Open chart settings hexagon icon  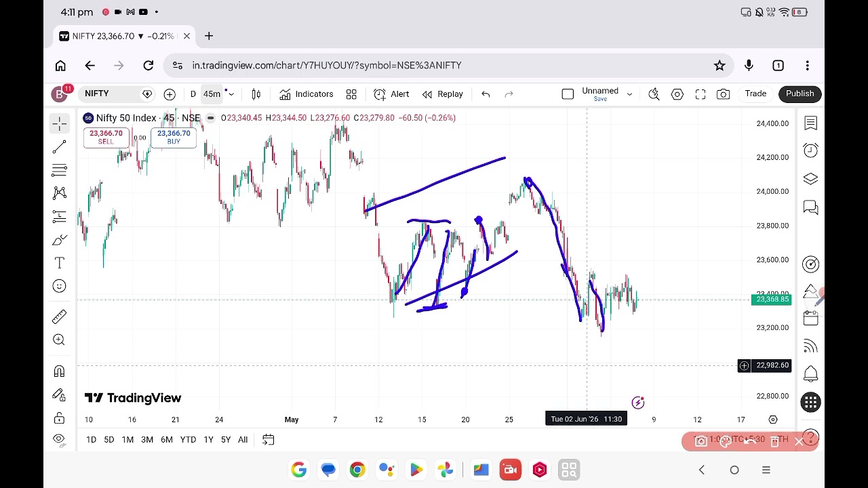pos(677,94)
